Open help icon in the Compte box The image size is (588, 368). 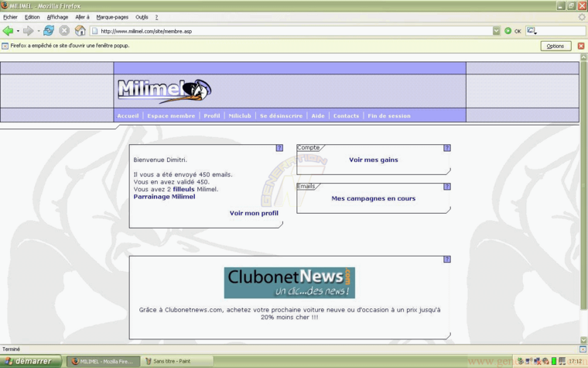(x=447, y=148)
